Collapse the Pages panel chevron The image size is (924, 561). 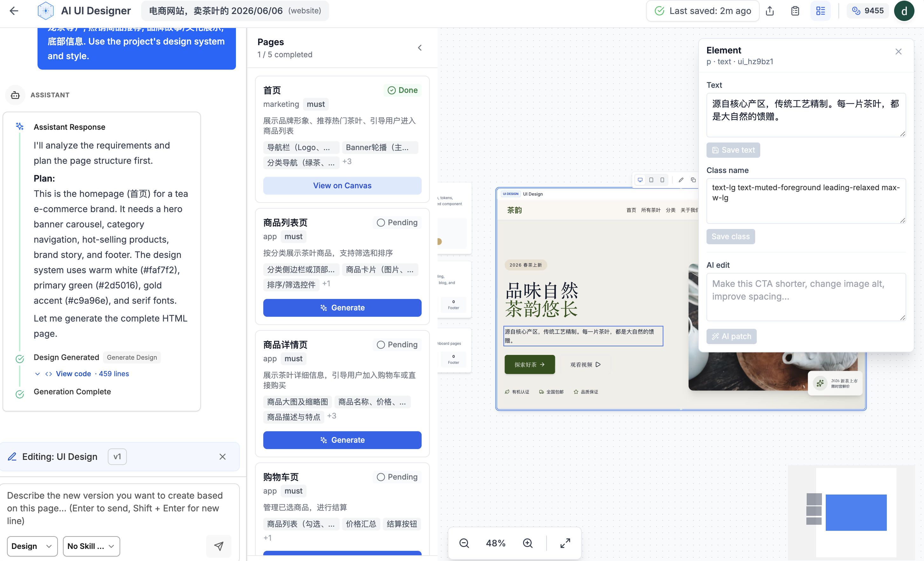pyautogui.click(x=420, y=48)
